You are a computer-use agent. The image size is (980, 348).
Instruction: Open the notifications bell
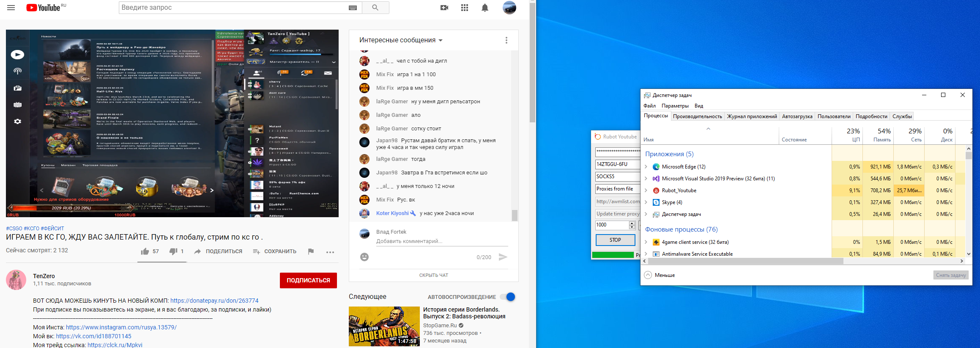pos(485,8)
